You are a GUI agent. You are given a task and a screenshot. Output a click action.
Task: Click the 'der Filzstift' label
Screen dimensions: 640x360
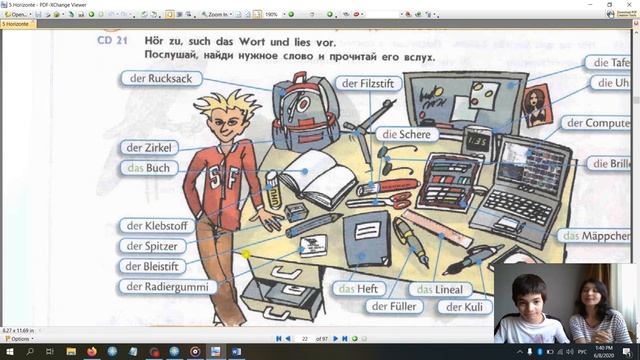tap(368, 84)
